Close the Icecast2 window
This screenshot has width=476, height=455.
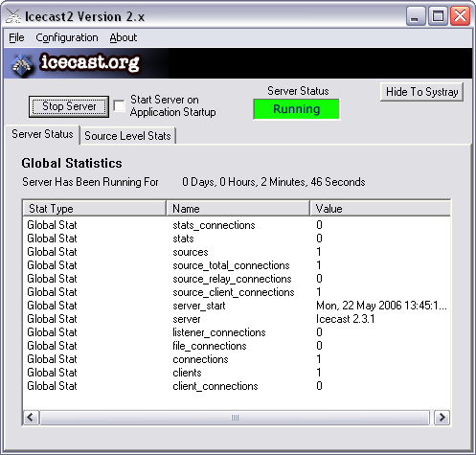pyautogui.click(x=460, y=15)
